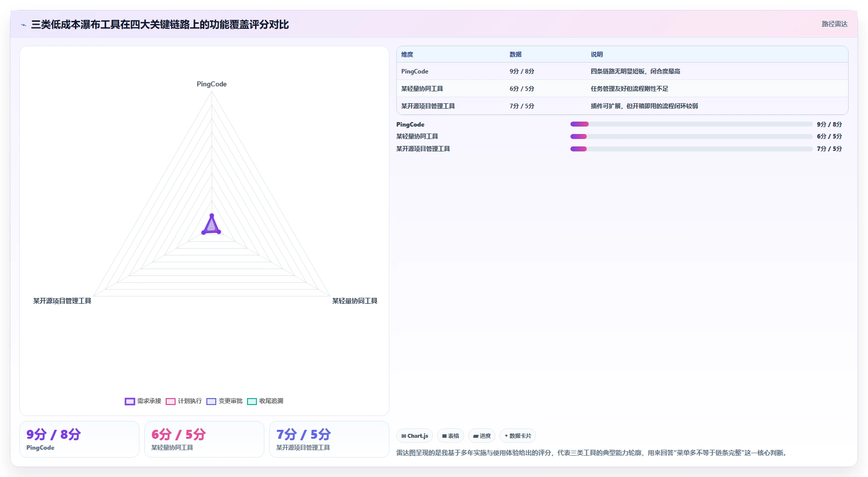Select the PingCode table row name
868x477 pixels.
(x=415, y=71)
